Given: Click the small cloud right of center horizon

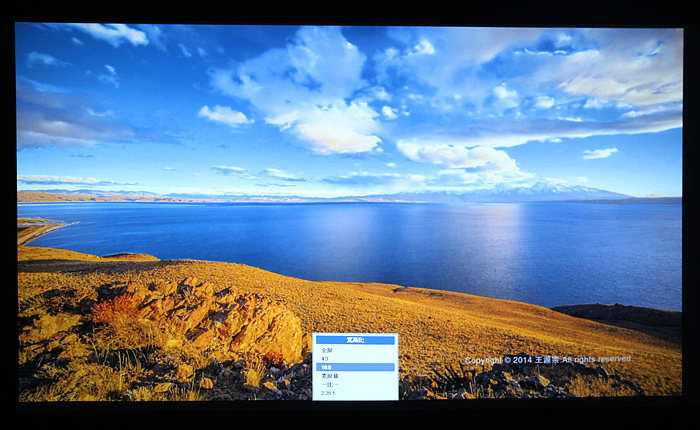Looking at the screenshot, I should (600, 153).
